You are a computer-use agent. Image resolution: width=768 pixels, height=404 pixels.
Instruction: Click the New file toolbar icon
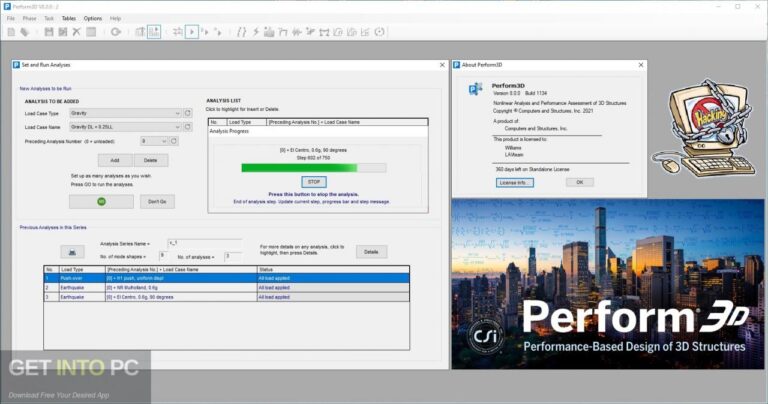[11, 32]
